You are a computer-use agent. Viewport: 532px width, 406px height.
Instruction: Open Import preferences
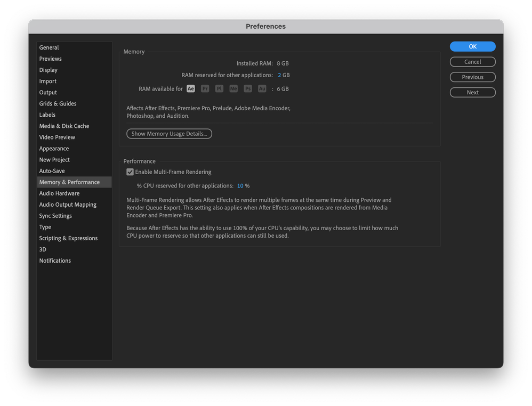(x=74, y=81)
